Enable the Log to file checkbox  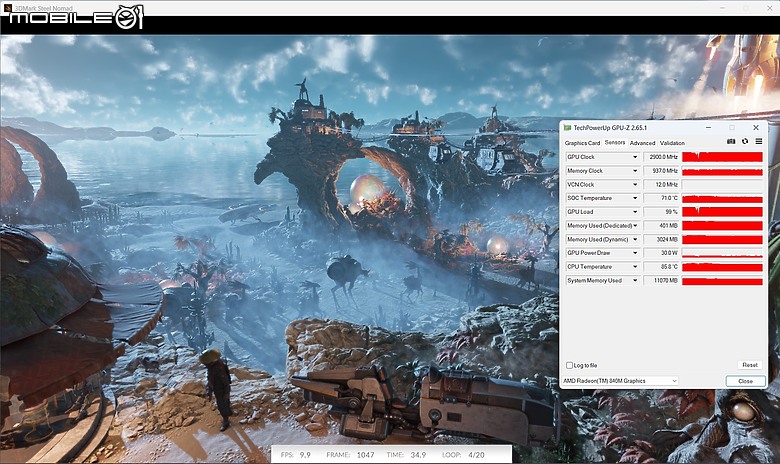(x=569, y=365)
